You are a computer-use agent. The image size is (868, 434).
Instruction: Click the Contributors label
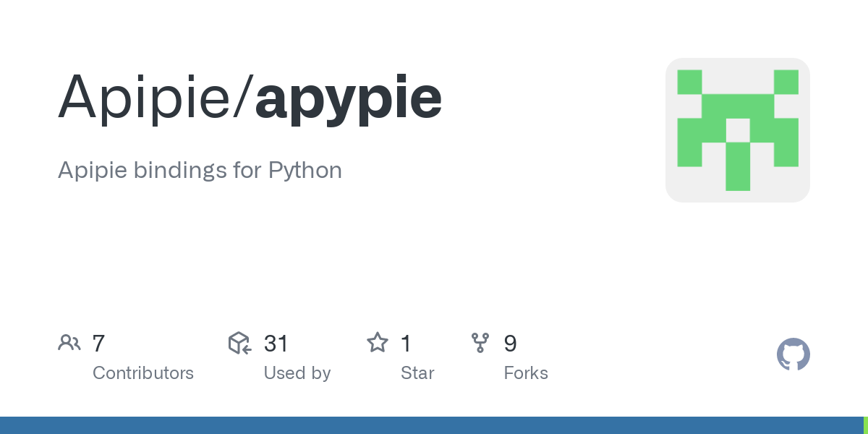pyautogui.click(x=143, y=373)
